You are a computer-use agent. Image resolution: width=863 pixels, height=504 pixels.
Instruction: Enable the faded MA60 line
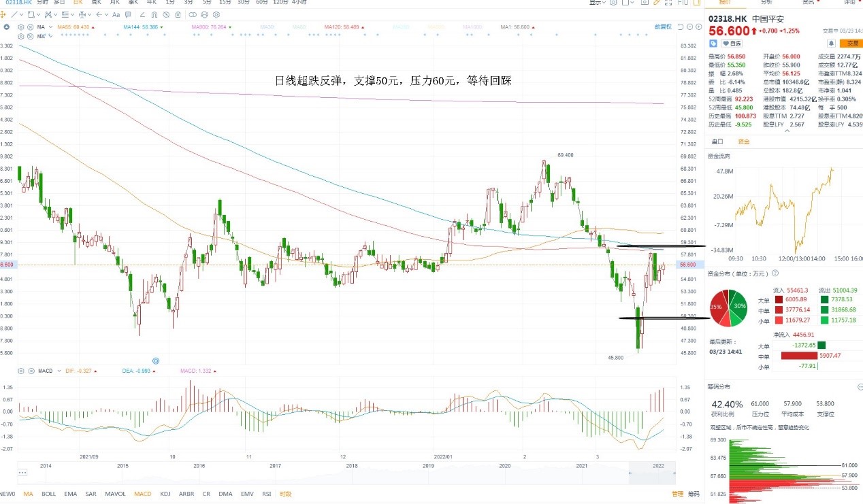299,27
